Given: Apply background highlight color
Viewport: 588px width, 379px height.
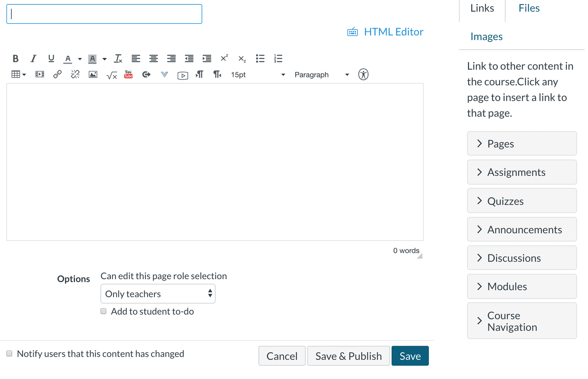Looking at the screenshot, I should pos(93,59).
